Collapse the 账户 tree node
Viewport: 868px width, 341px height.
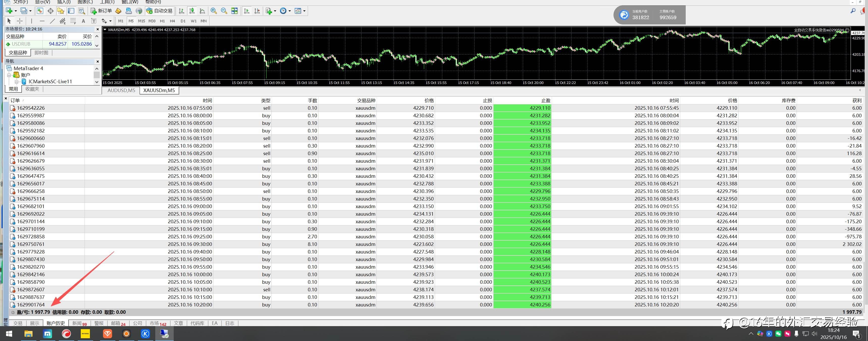click(x=9, y=75)
